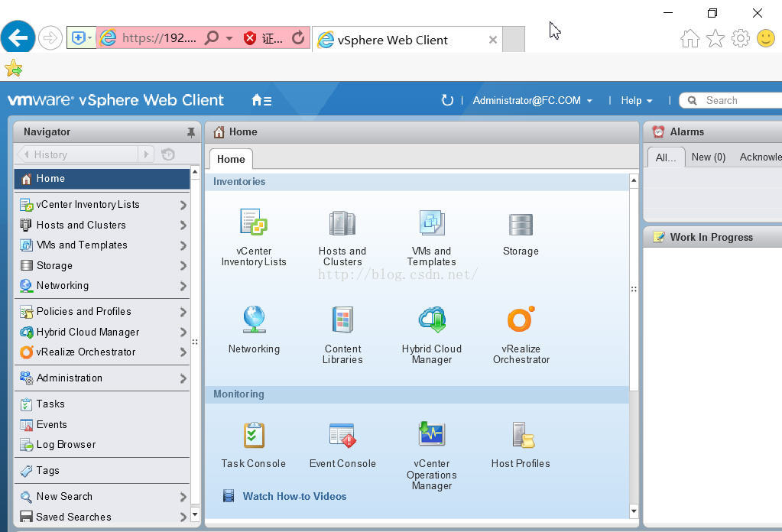Expand VMs and Templates chevron in Navigator
This screenshot has width=782, height=532.
tap(183, 245)
